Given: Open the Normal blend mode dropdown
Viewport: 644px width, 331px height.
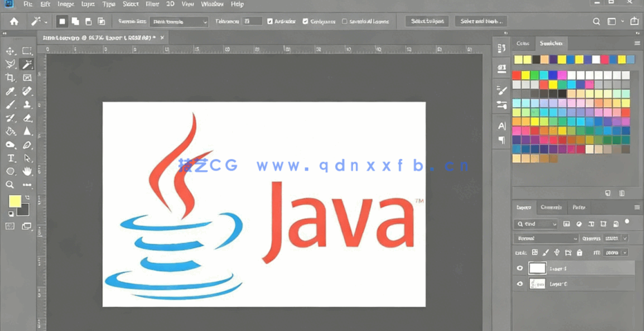Looking at the screenshot, I should [x=546, y=238].
